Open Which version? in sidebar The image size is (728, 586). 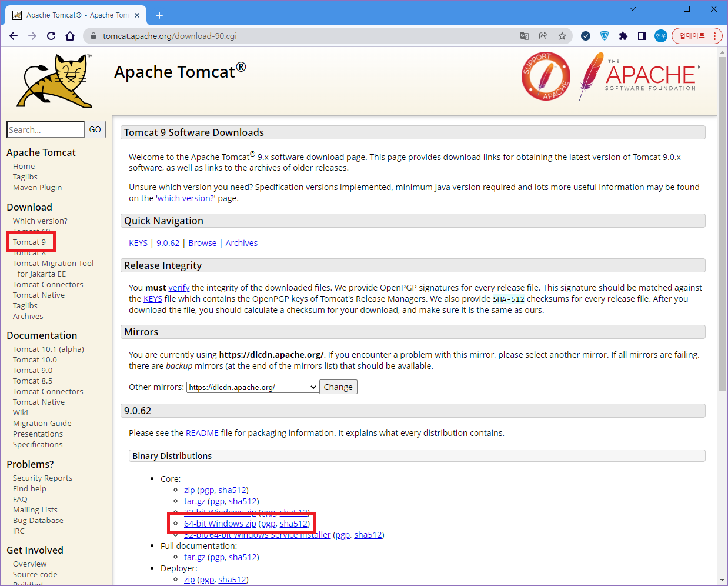[40, 221]
